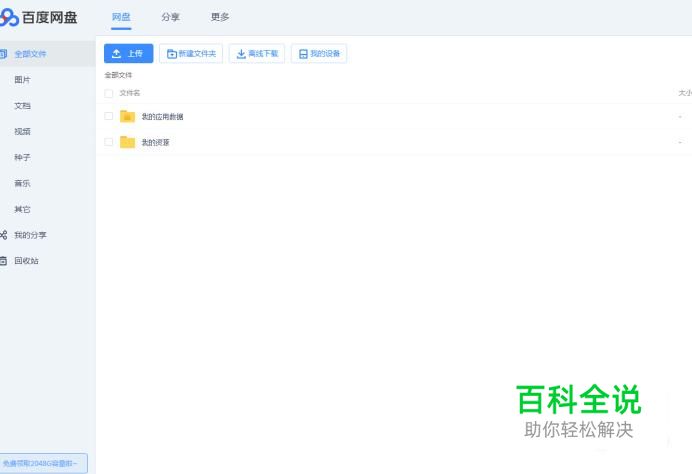Click the 免费领取2048G容量 banner
Image resolution: width=692 pixels, height=474 pixels.
43,463
